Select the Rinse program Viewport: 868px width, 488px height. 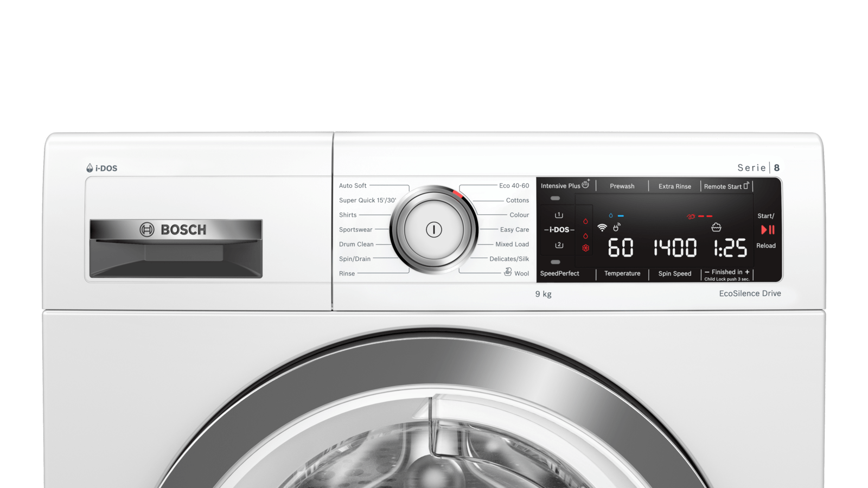(347, 273)
